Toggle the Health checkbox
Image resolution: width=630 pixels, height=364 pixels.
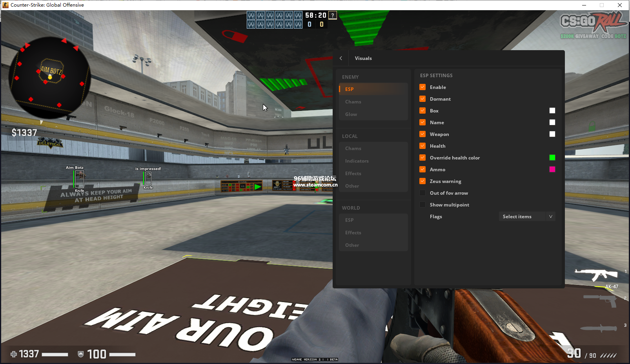[x=422, y=146]
